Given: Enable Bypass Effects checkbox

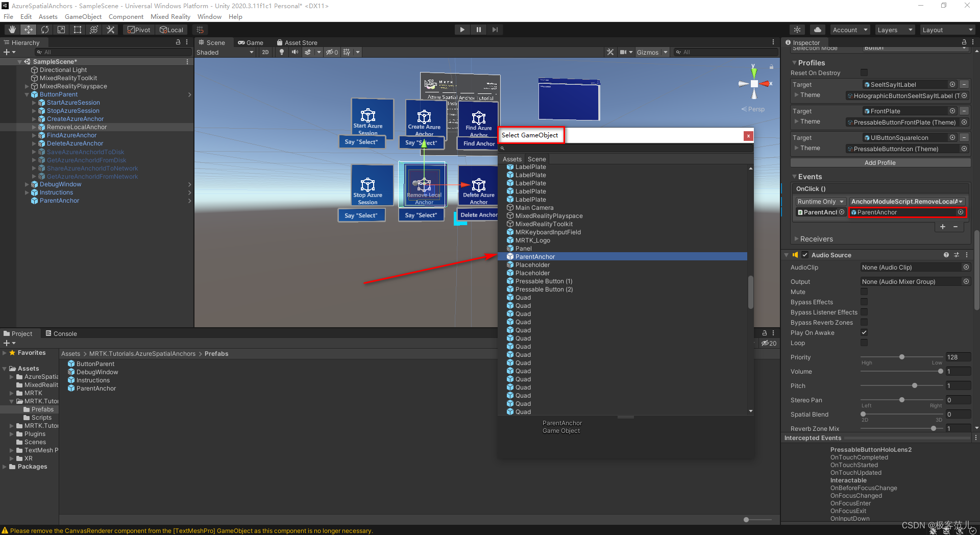Looking at the screenshot, I should [x=864, y=302].
